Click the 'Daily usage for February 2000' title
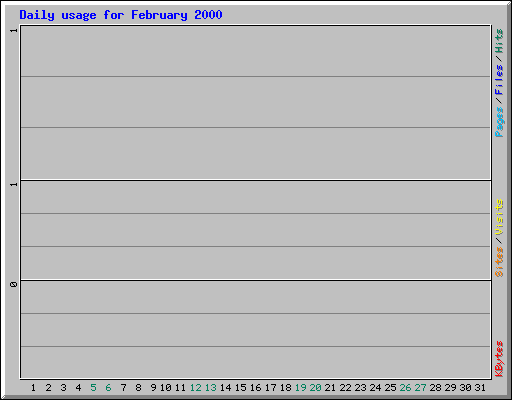The image size is (512, 400). click(x=121, y=15)
